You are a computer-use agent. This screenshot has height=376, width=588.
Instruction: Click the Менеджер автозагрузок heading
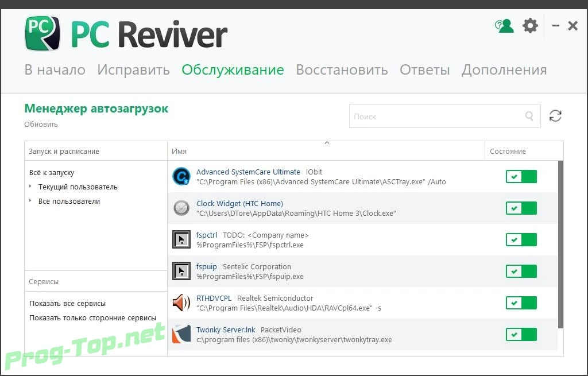coord(96,108)
